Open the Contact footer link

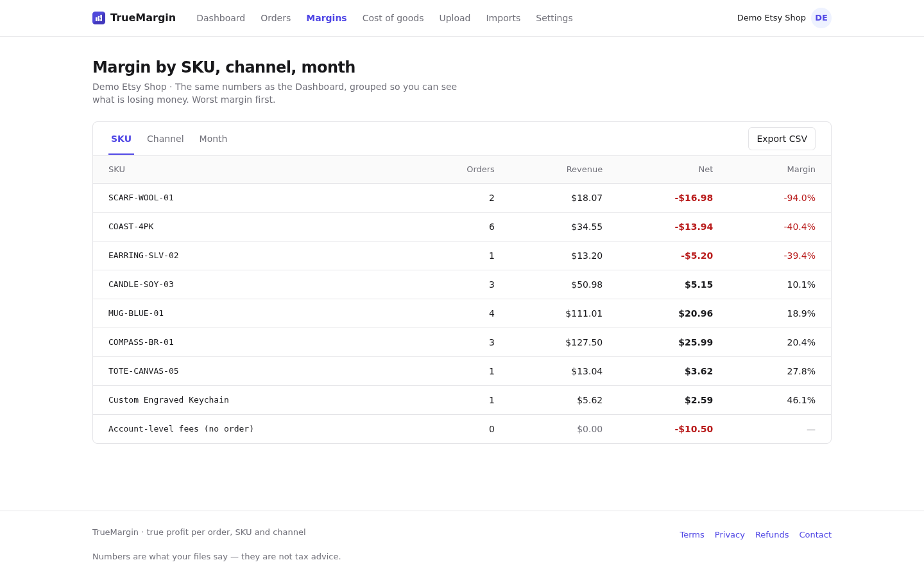[815, 534]
